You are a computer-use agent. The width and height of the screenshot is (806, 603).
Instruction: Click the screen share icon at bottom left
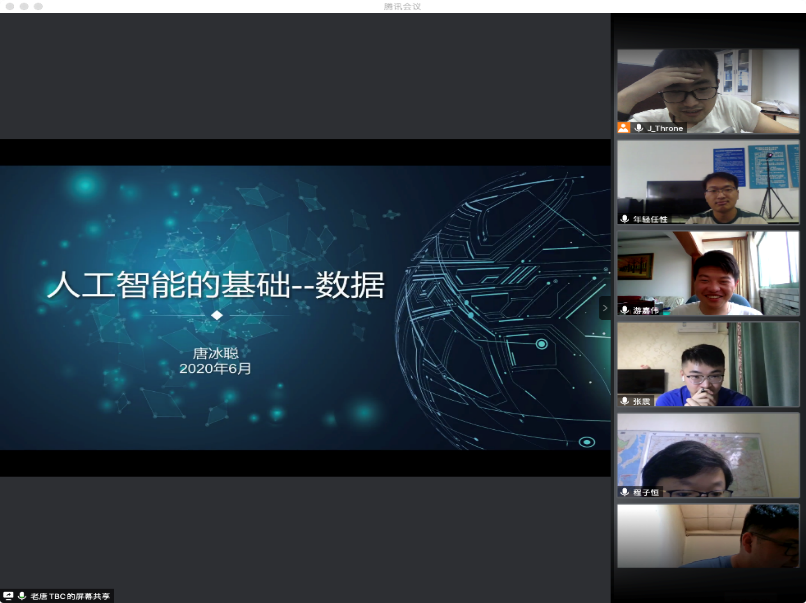(8, 596)
